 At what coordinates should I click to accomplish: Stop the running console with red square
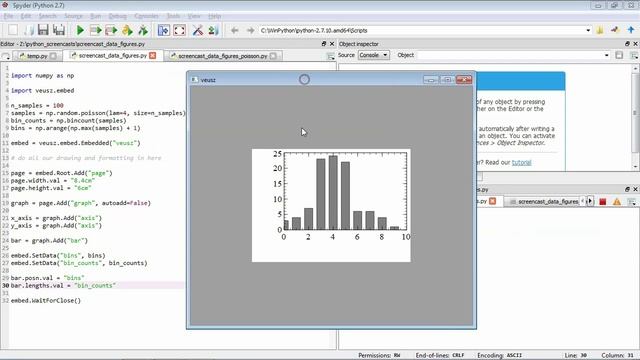602,202
